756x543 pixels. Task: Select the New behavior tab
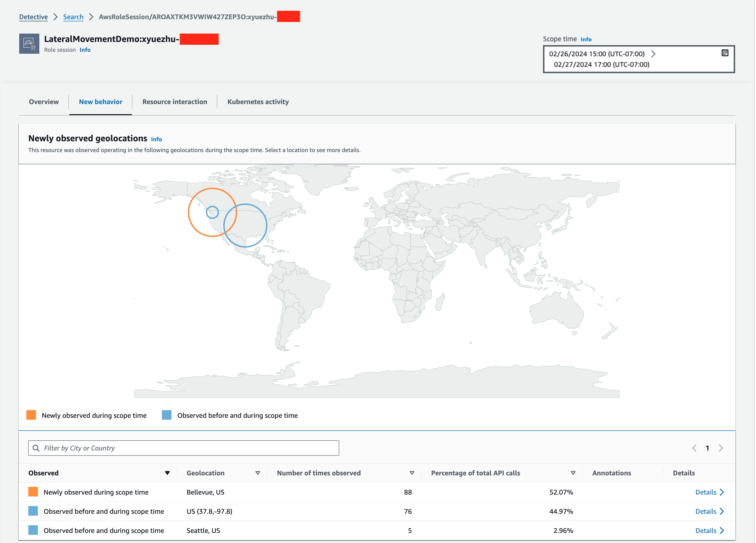(100, 101)
